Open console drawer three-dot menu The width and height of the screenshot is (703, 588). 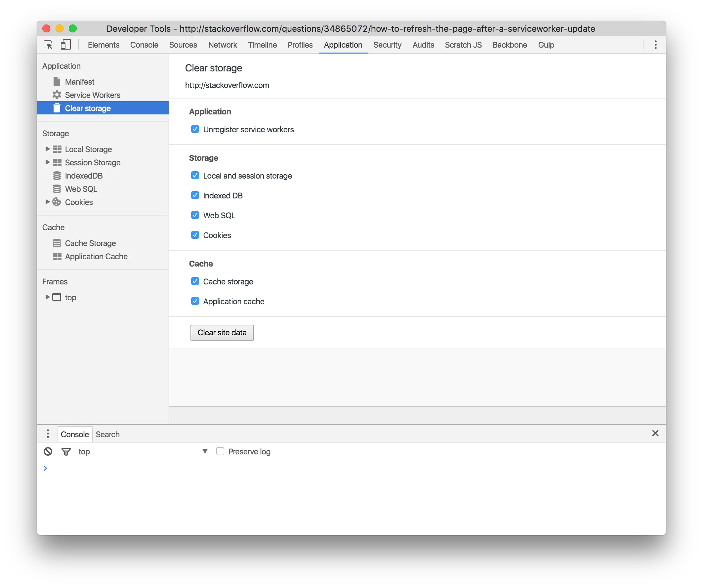click(x=48, y=434)
